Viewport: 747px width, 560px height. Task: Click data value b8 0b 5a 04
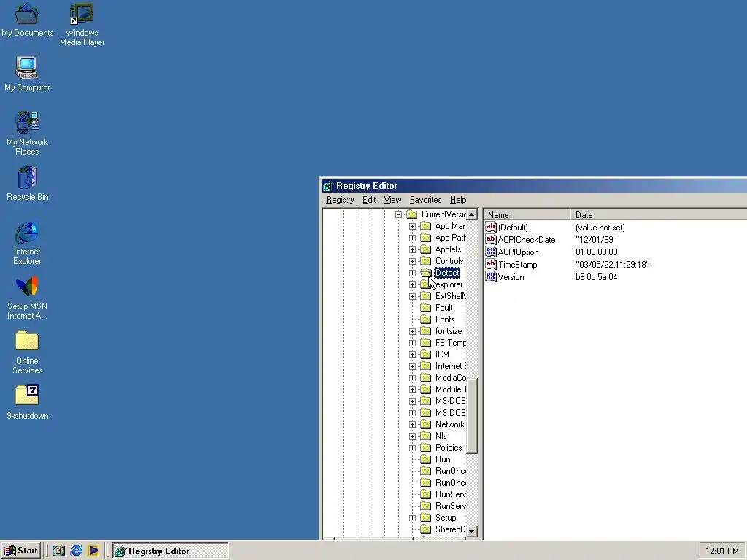(597, 276)
